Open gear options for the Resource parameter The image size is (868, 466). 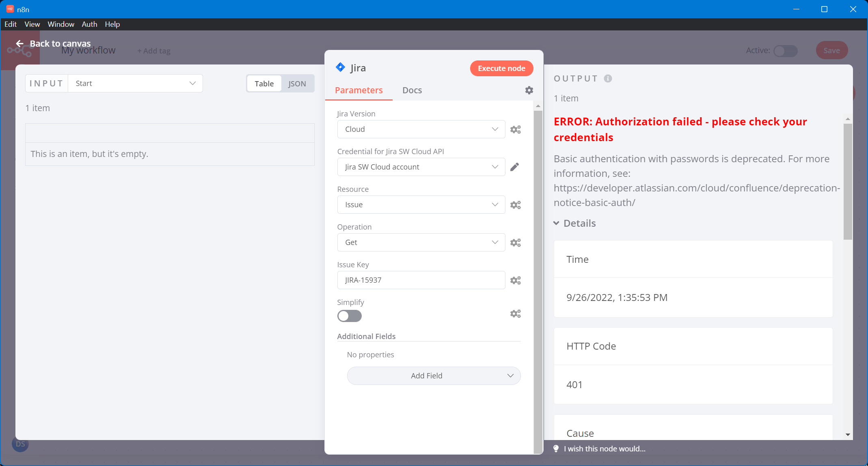[x=516, y=204]
